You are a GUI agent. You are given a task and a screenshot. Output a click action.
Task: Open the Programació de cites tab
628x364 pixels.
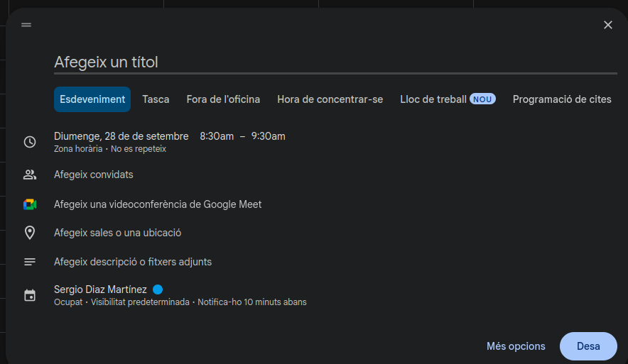(x=561, y=99)
